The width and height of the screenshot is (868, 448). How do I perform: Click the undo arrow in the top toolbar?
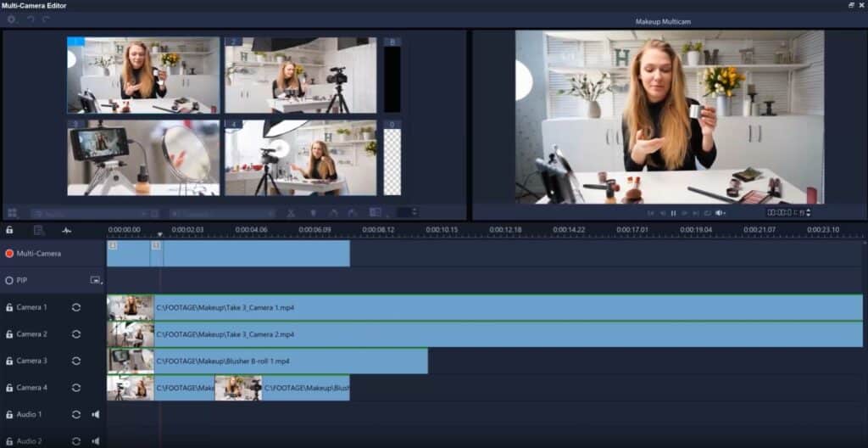31,19
